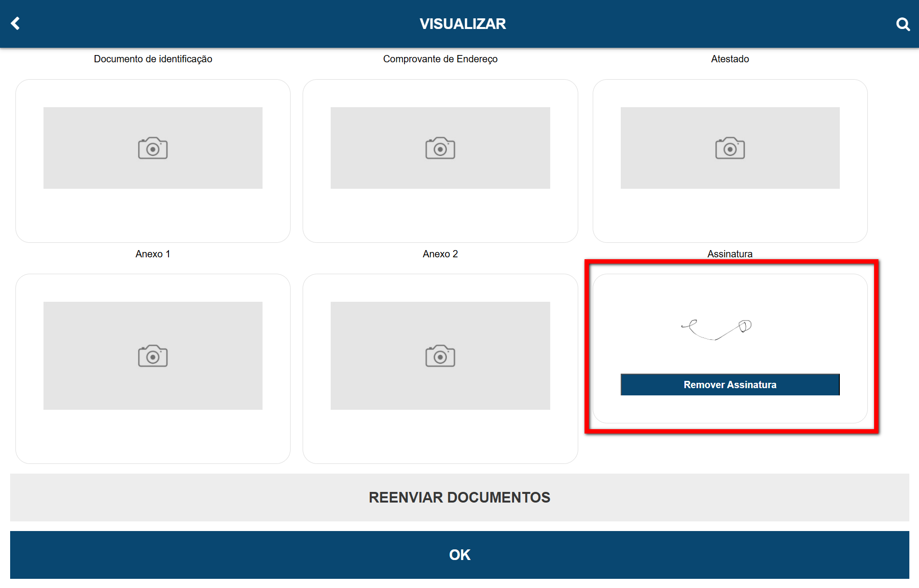Click the Documento de identificação label

[x=153, y=59]
